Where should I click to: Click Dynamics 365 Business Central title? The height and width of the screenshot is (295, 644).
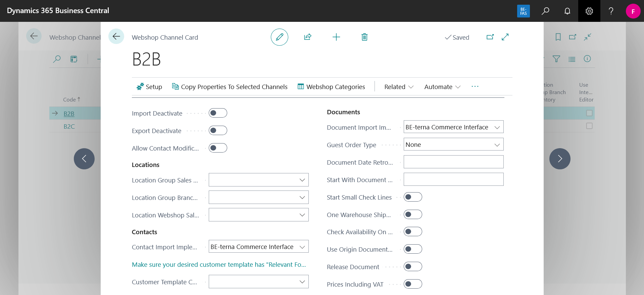pyautogui.click(x=58, y=11)
